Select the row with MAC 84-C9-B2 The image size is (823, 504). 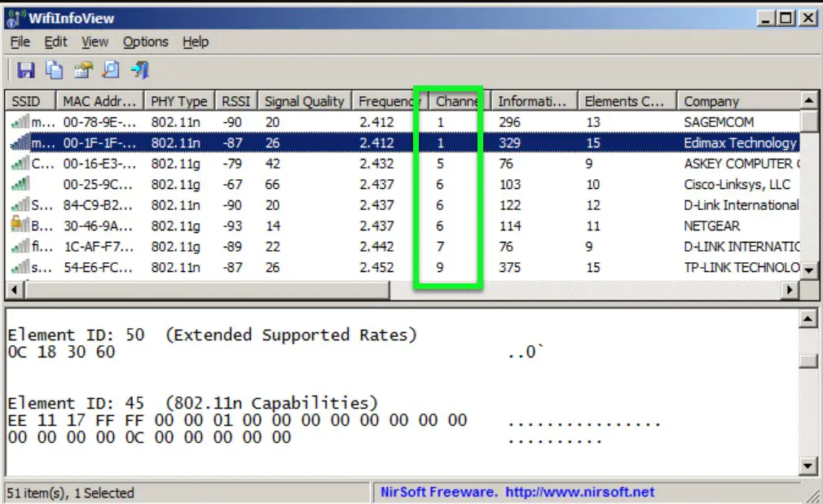(x=403, y=205)
